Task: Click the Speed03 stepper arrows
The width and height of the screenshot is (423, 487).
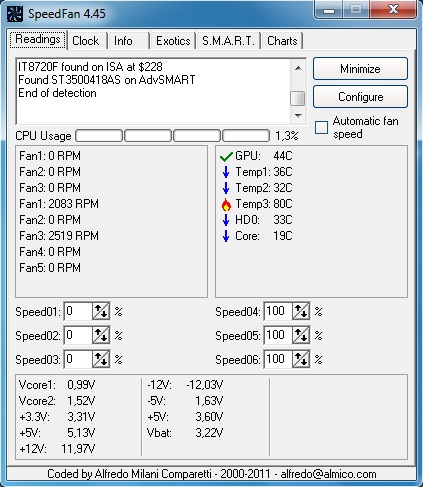Action: tap(101, 359)
